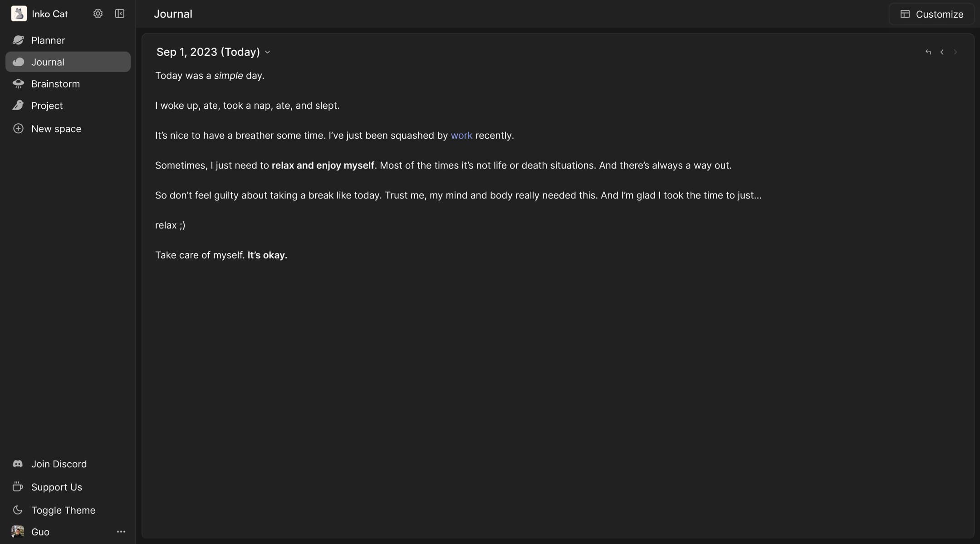Open the Customize layout button
Viewport: 980px width, 544px height.
[931, 14]
